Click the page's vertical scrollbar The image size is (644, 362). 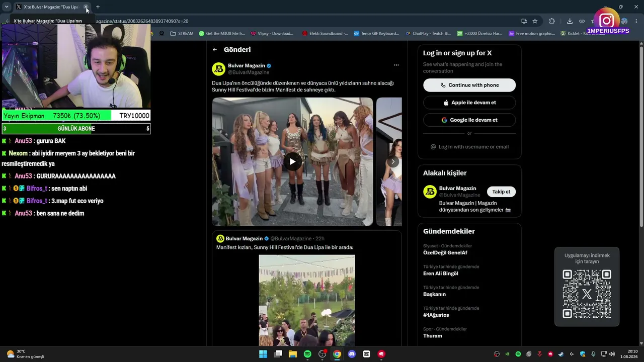coord(641,136)
